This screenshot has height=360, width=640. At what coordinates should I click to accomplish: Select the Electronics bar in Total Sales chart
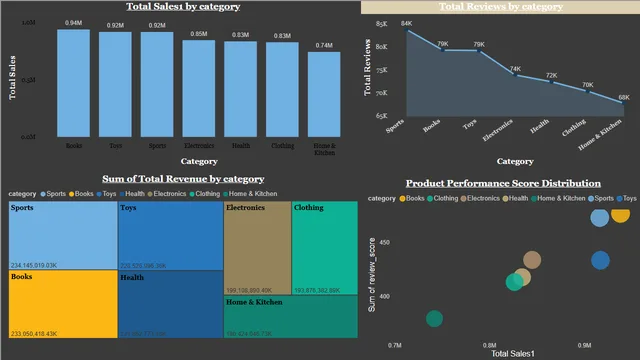tap(199, 89)
